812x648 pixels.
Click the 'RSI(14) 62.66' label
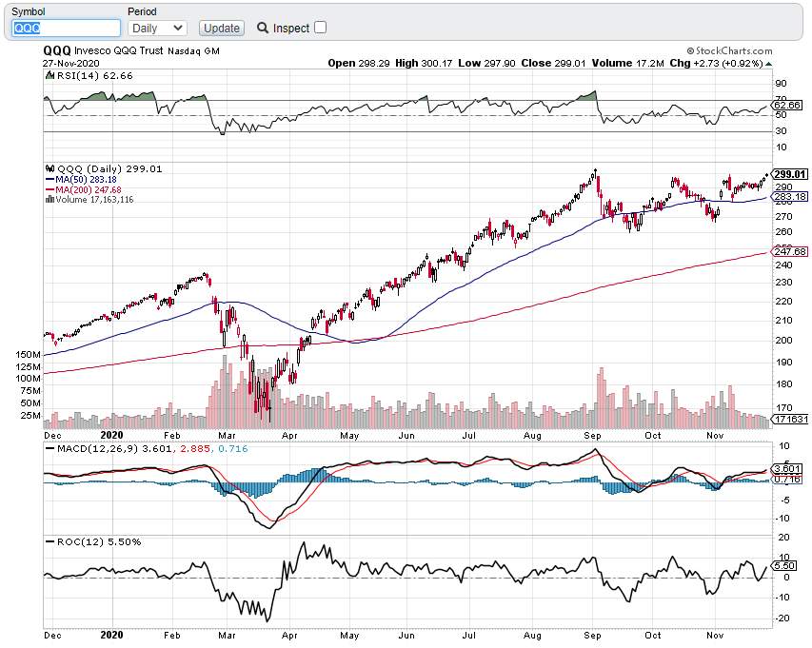94,75
